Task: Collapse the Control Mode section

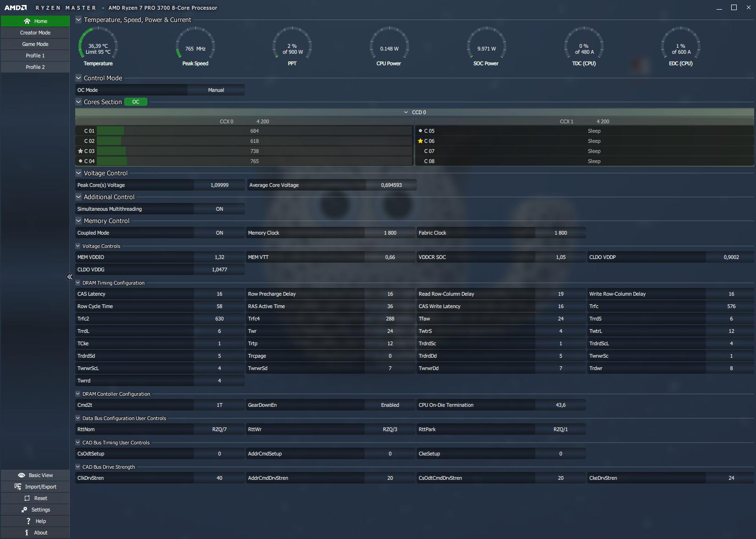Action: (x=78, y=78)
